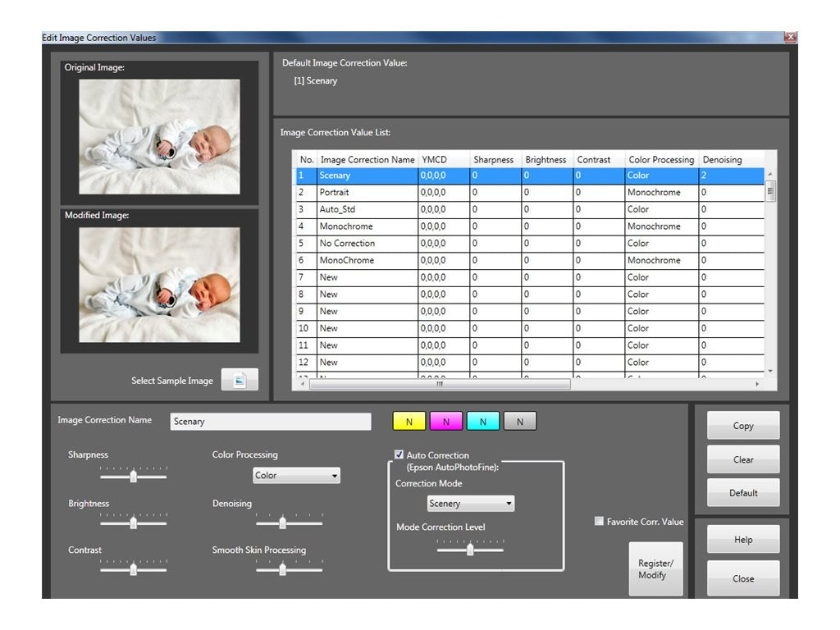Click the gray N color button
Image resolution: width=840 pixels, height=630 pixels.
[x=519, y=422]
